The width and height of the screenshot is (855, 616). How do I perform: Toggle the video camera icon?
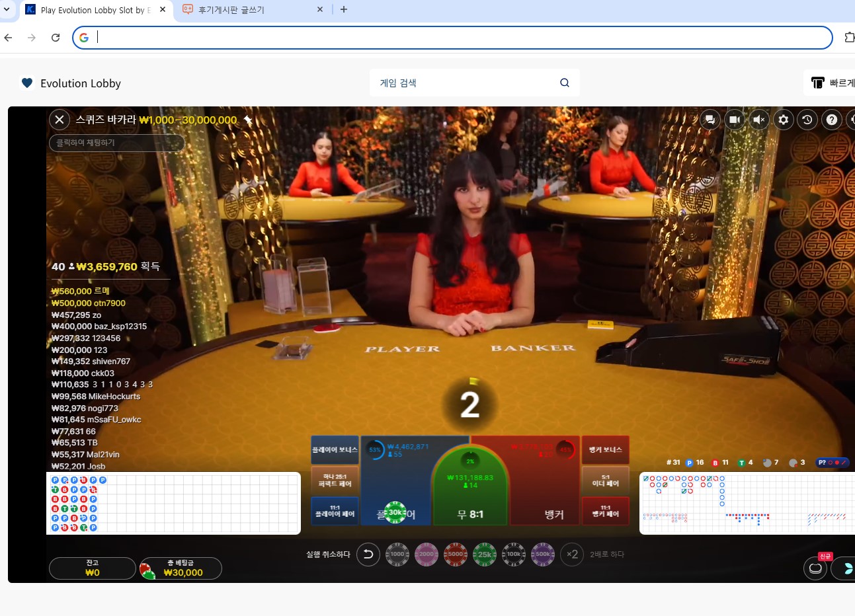tap(734, 120)
